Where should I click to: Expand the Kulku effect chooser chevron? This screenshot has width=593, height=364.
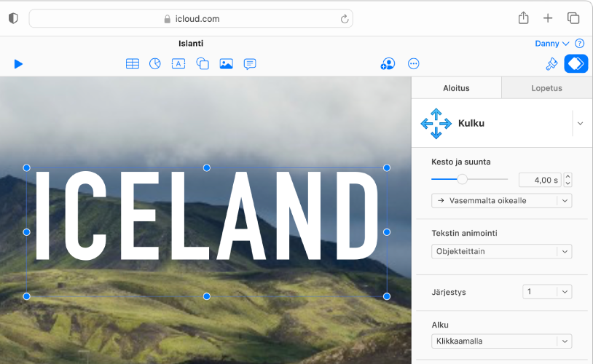[580, 124]
